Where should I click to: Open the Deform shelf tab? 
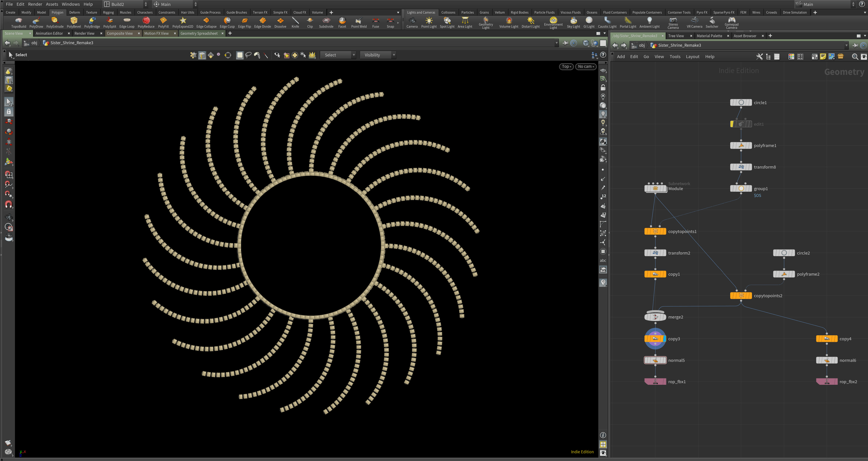tap(75, 12)
